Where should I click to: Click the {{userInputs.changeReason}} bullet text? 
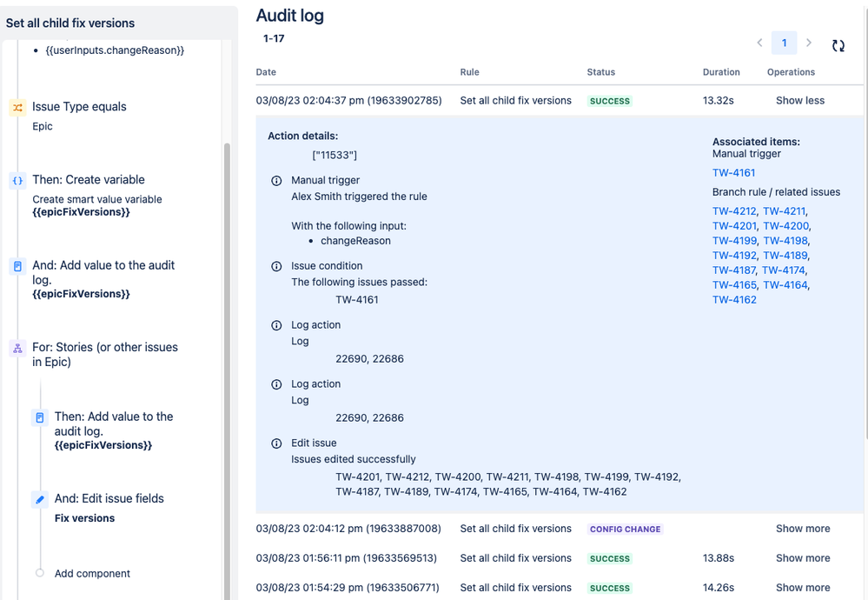[115, 50]
